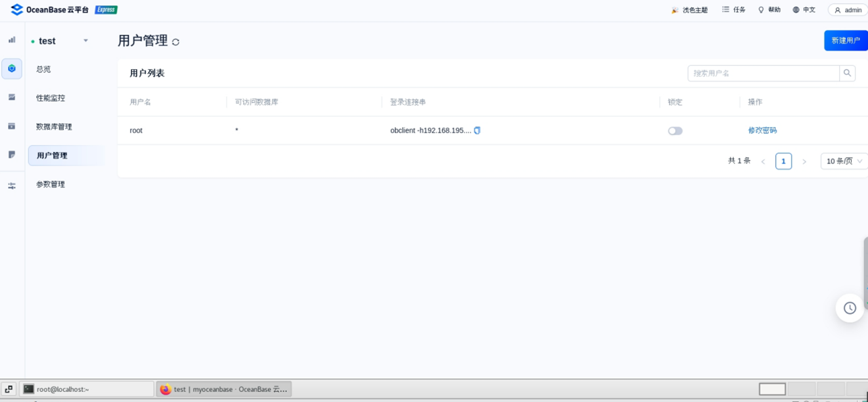
Task: Switch to Firefox OceanBase taskbar window
Action: [224, 389]
